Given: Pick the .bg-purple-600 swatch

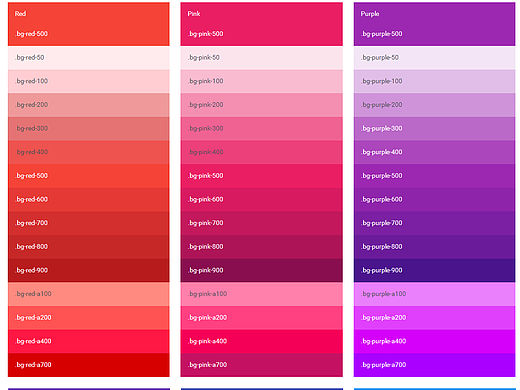Looking at the screenshot, I should 434,200.
